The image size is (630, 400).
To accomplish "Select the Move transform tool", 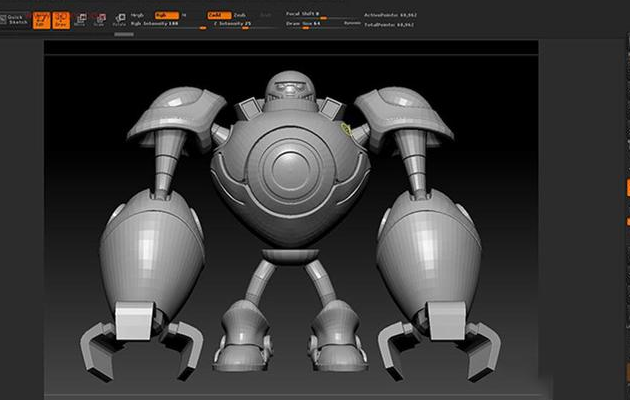I will [80, 20].
